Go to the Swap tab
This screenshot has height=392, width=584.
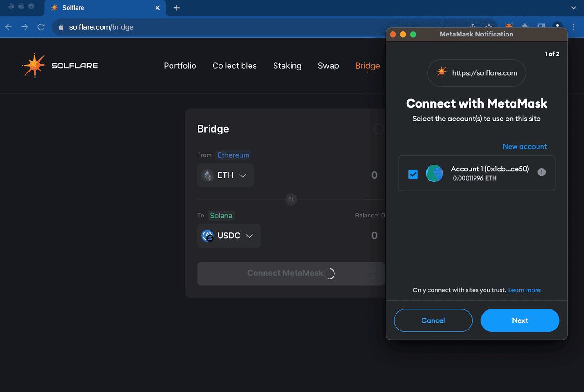(x=328, y=66)
